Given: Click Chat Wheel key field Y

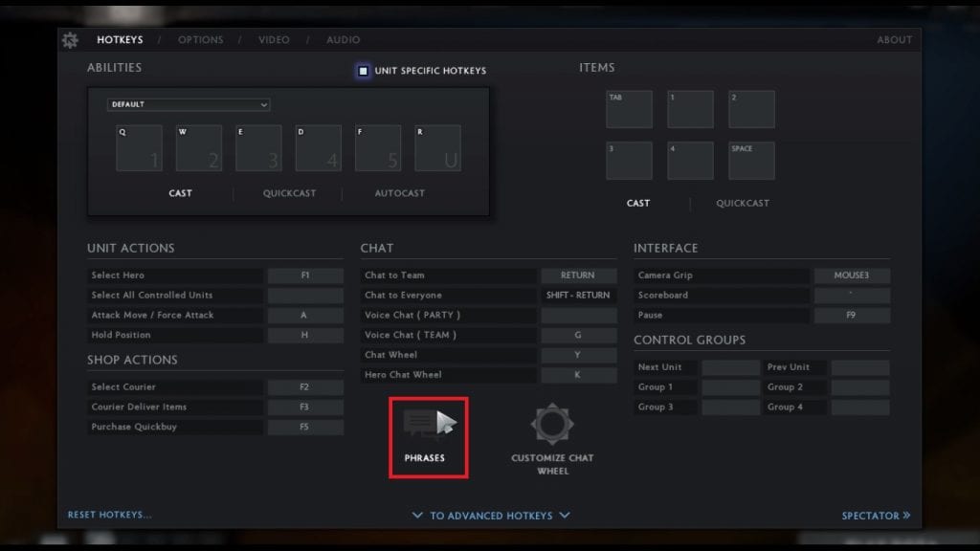Looking at the screenshot, I should 578,356.
